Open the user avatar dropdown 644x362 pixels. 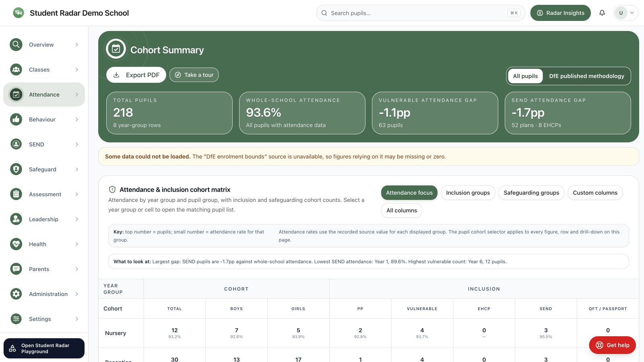pos(626,13)
